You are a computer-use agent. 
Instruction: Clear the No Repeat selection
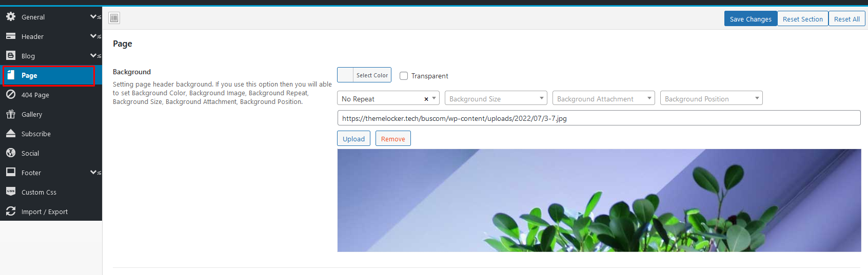pos(426,99)
